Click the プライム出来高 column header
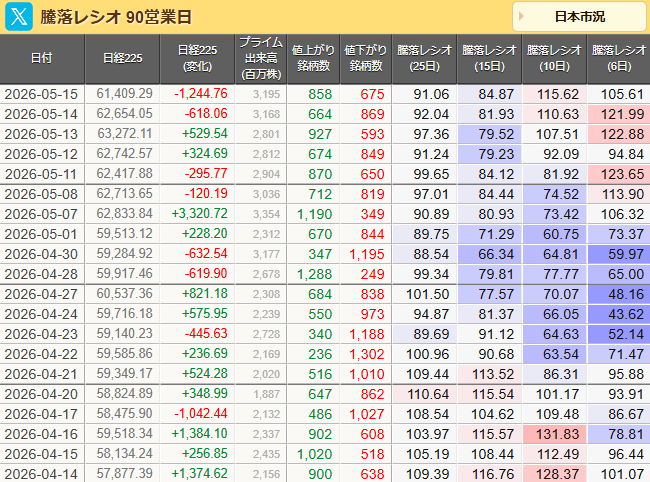 click(x=261, y=58)
